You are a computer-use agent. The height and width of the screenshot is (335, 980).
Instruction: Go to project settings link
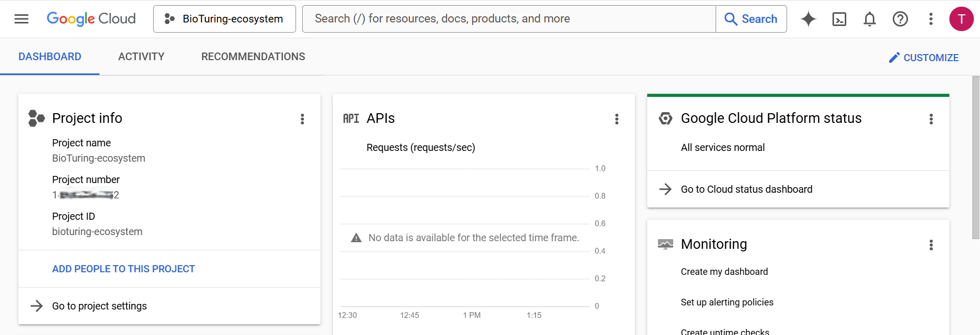pyautogui.click(x=100, y=306)
